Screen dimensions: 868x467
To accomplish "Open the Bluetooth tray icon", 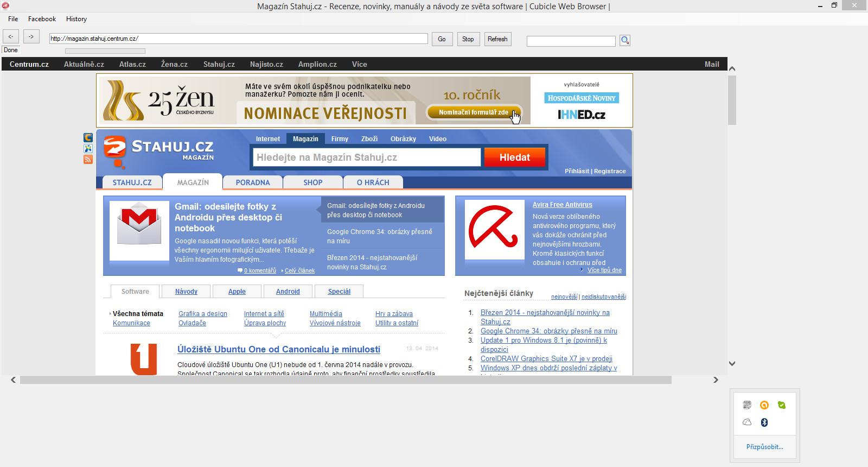I will [764, 422].
